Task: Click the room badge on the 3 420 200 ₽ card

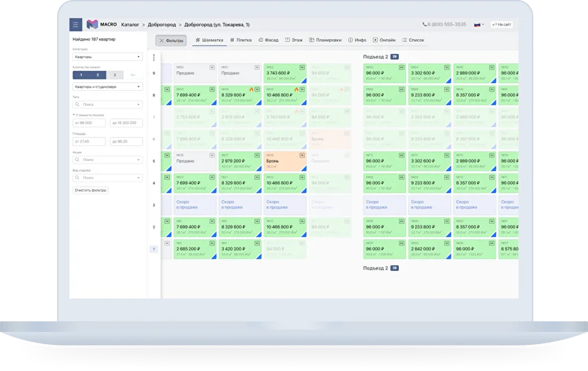Action: [x=257, y=243]
